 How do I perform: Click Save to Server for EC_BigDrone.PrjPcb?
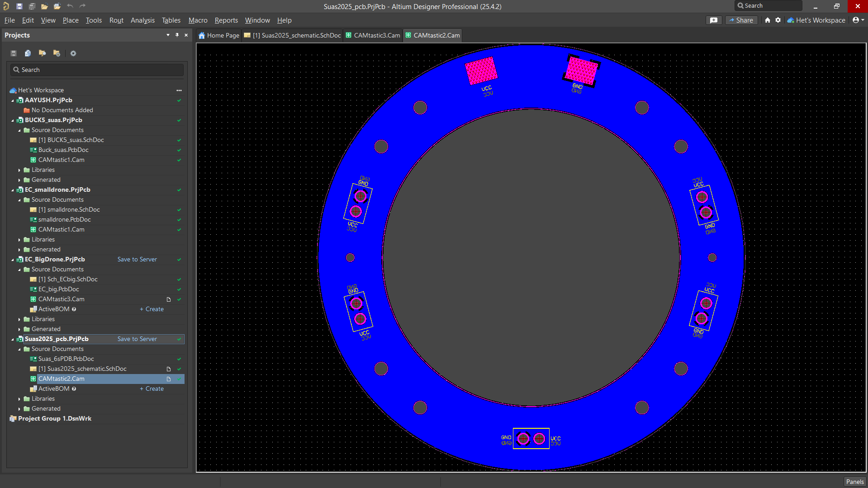[137, 259]
